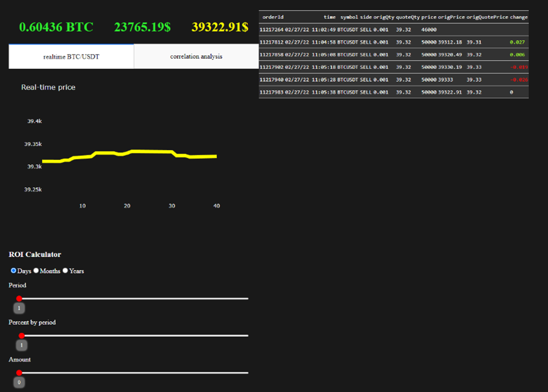Screen dimensions: 548x392
Task: Click the green 0.027 change value
Action: (517, 42)
